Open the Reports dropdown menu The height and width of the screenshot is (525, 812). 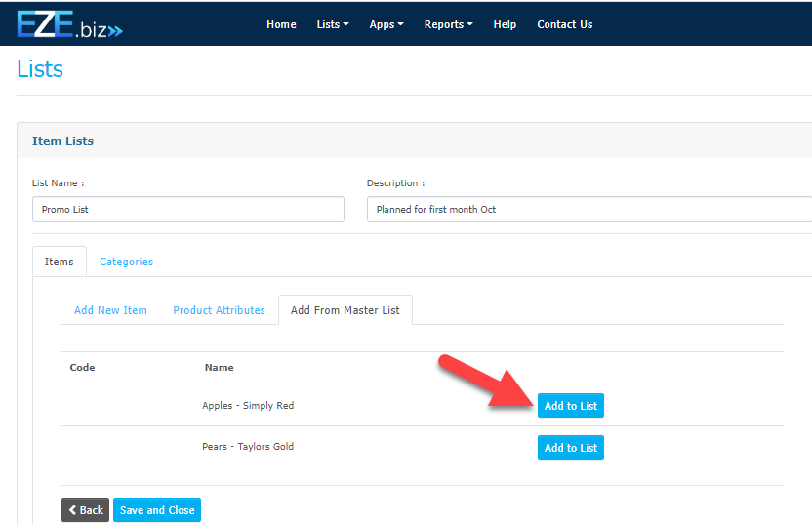(x=448, y=24)
